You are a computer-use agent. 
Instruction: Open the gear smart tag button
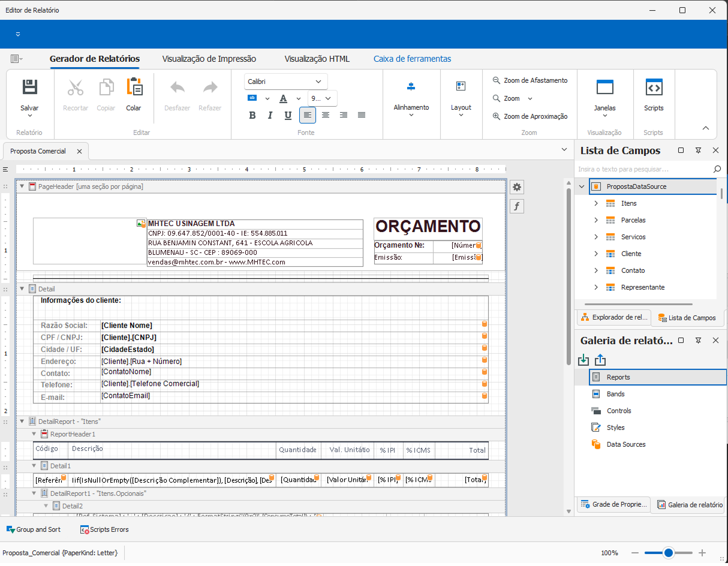click(517, 187)
